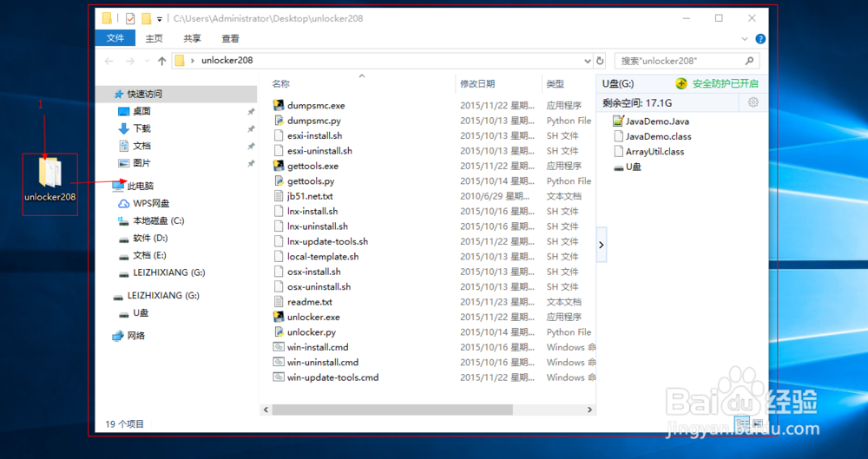Refresh the unlocker208 folder view
This screenshot has width=868, height=459.
pos(600,61)
